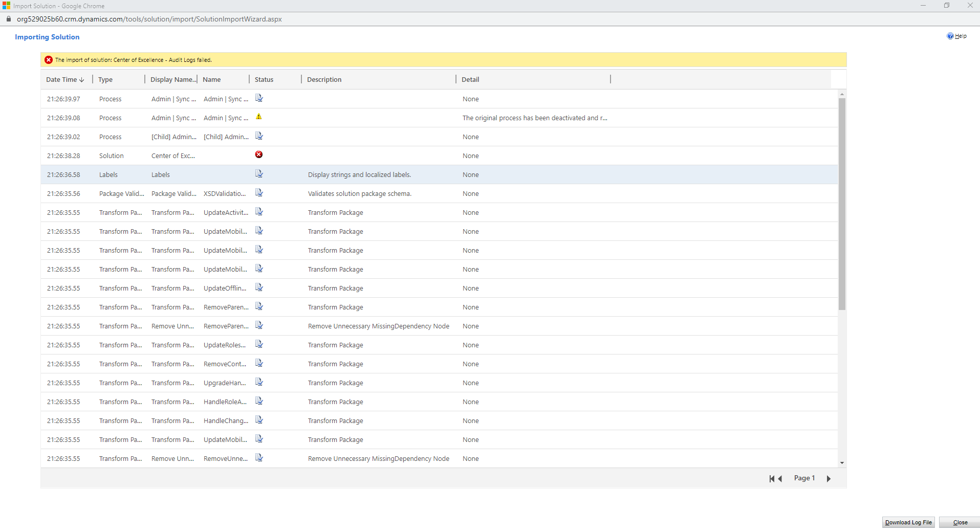The height and width of the screenshot is (532, 980).
Task: Click the scrollbar down arrow
Action: (841, 462)
